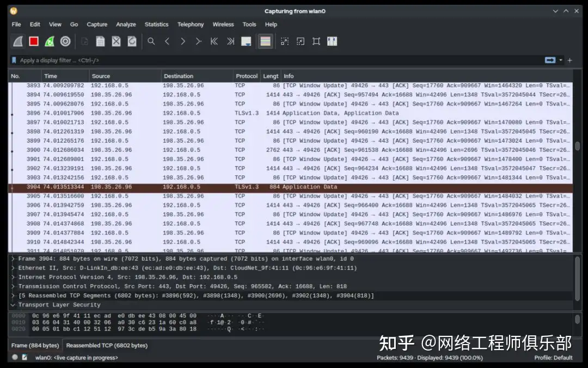
Task: Switch to the Reassembled TCP tab
Action: point(107,345)
